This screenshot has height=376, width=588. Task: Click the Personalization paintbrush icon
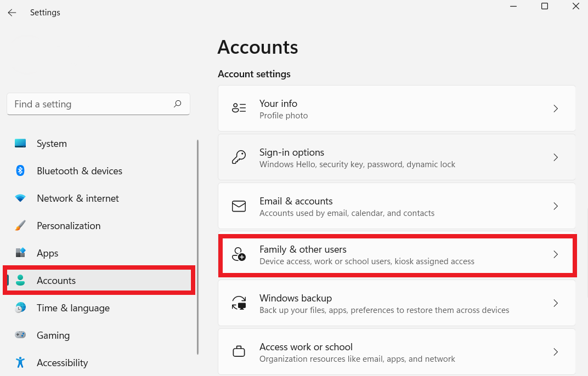pos(20,225)
